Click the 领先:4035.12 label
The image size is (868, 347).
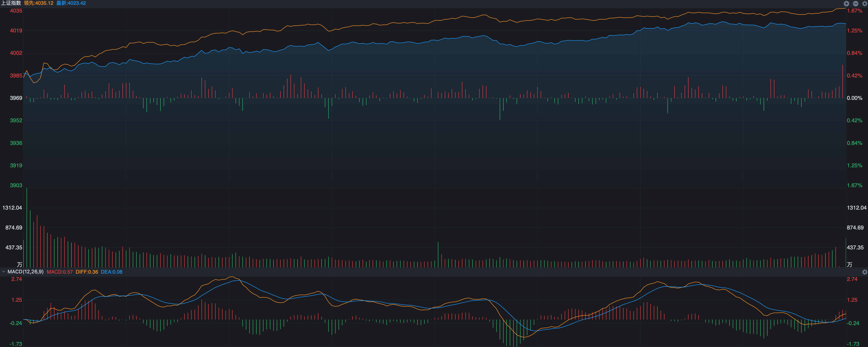[38, 3]
